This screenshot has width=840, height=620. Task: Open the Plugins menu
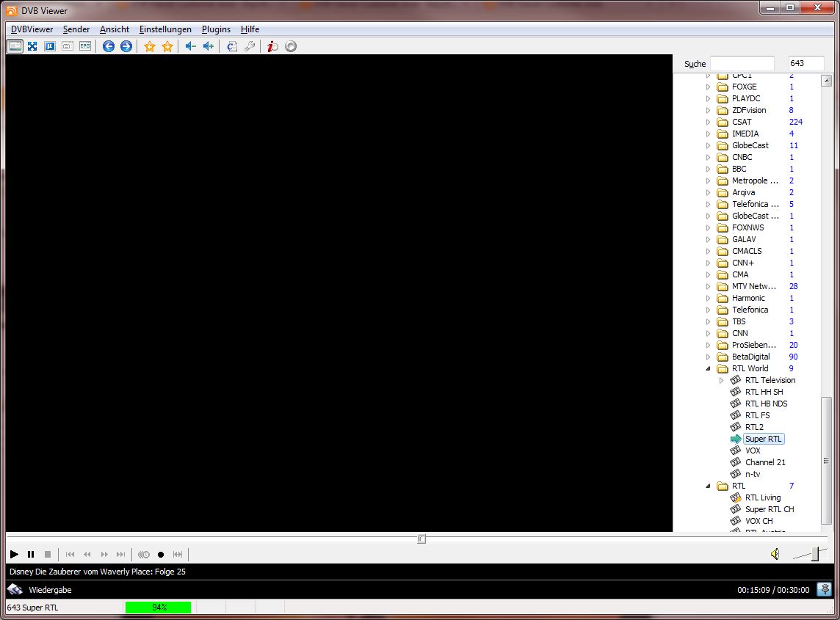[x=216, y=29]
